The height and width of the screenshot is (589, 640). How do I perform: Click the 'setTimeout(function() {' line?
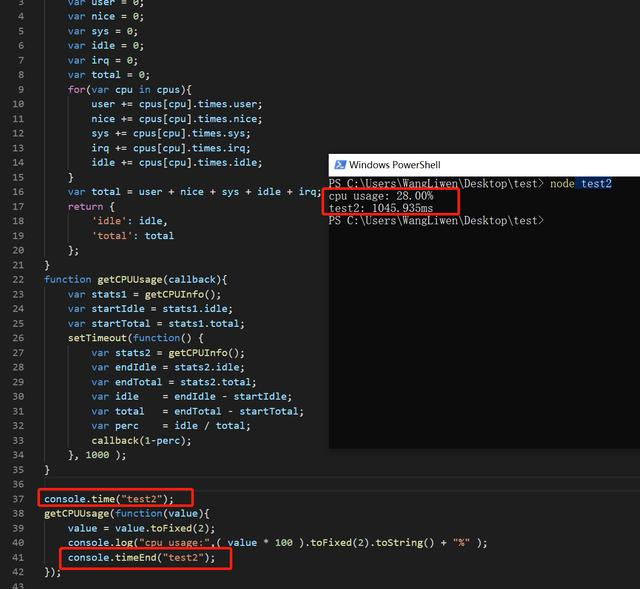136,338
